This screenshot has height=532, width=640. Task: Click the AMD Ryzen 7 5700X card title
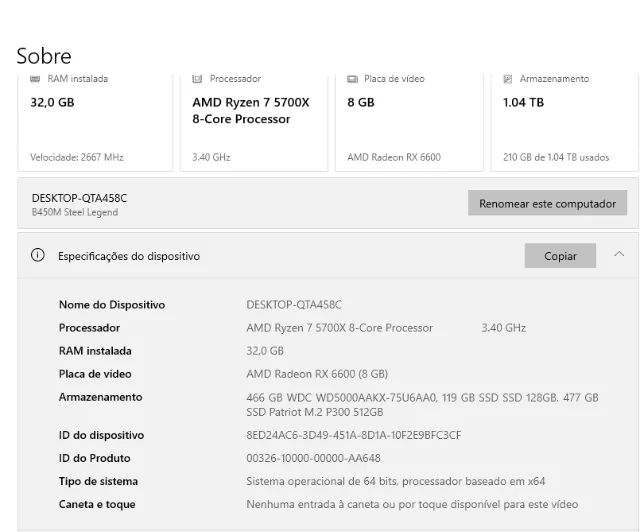[251, 110]
